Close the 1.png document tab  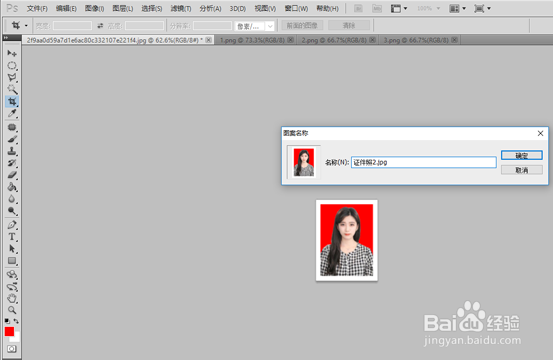click(290, 40)
